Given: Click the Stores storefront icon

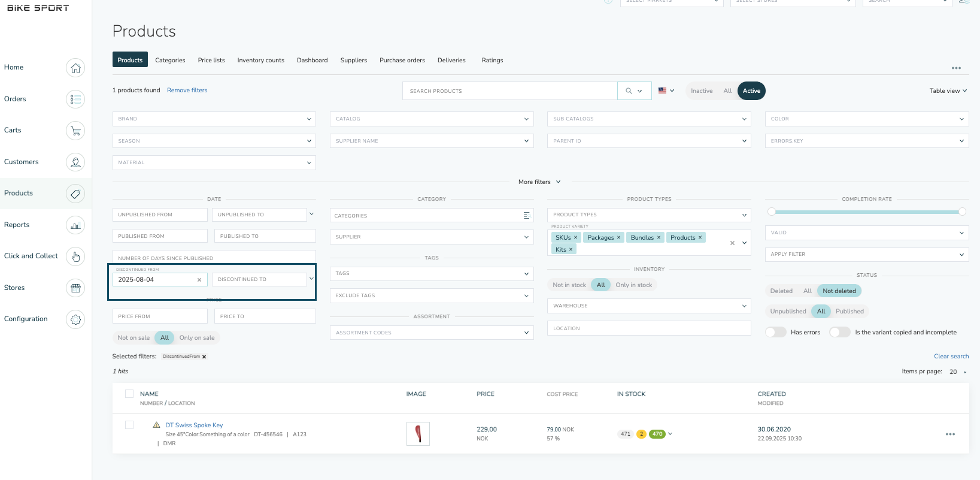Looking at the screenshot, I should click(x=75, y=288).
